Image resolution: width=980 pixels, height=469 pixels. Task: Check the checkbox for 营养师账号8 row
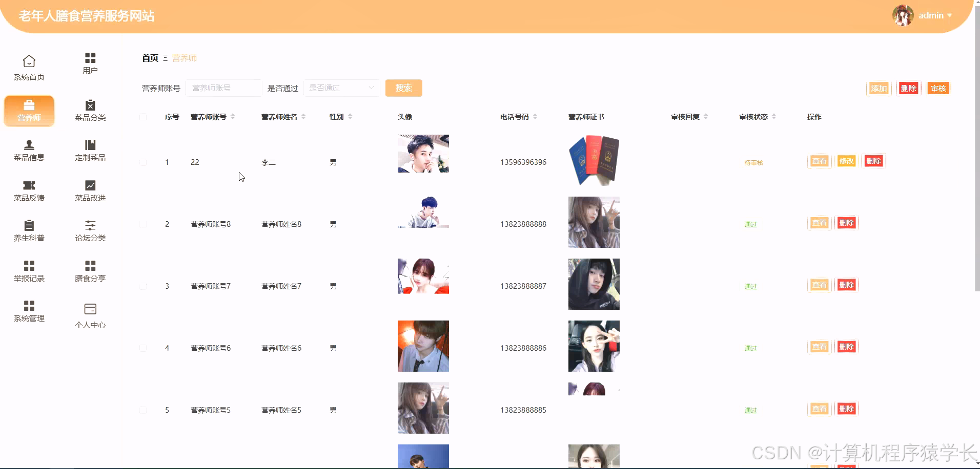pos(144,224)
